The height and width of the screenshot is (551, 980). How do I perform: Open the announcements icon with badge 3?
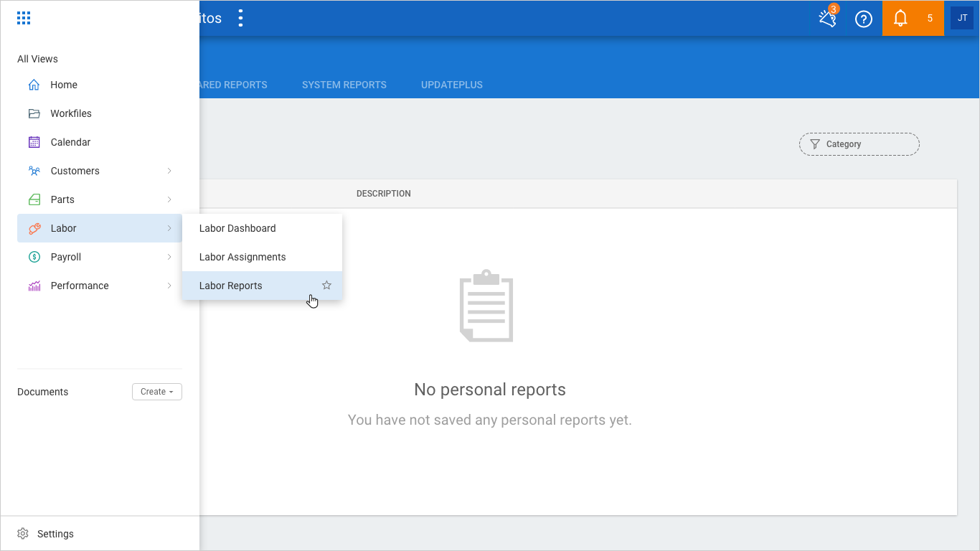pos(828,19)
